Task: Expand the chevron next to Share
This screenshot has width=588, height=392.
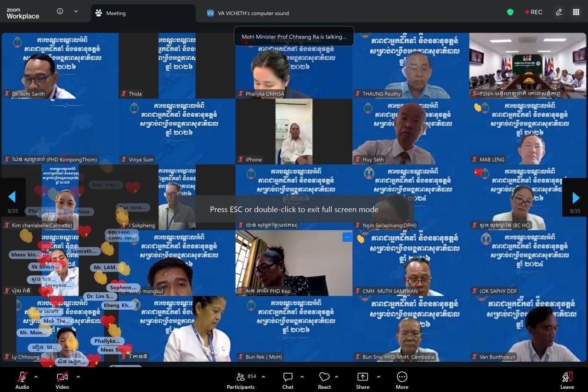Action: [379, 377]
